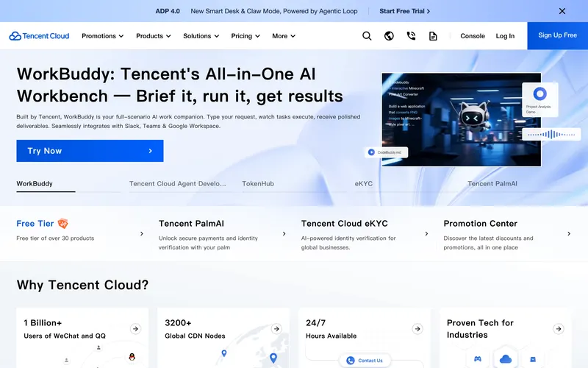
Task: Expand the More dropdown menu
Action: (x=284, y=36)
